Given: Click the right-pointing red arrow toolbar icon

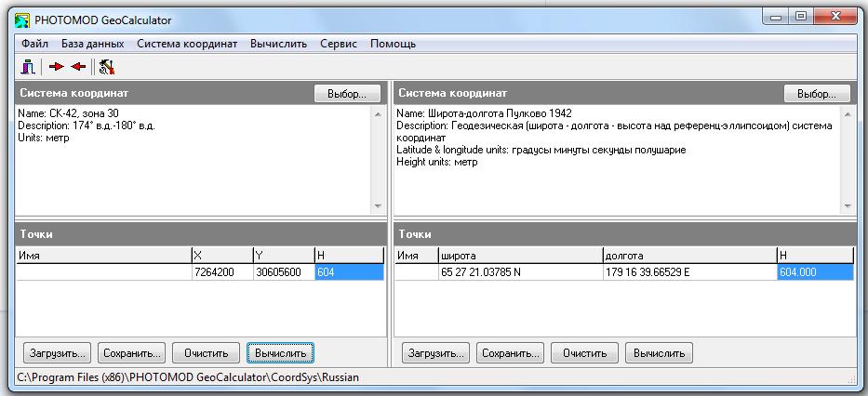Looking at the screenshot, I should tap(57, 67).
